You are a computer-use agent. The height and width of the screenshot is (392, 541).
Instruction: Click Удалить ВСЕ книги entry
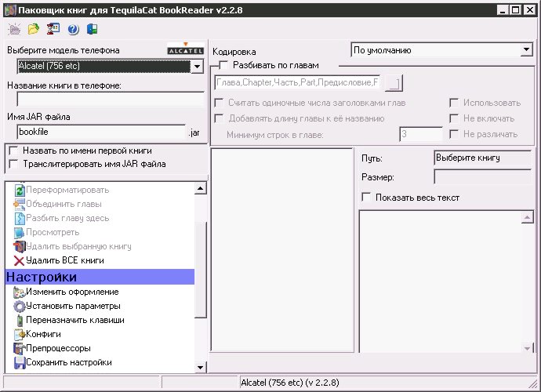point(65,260)
